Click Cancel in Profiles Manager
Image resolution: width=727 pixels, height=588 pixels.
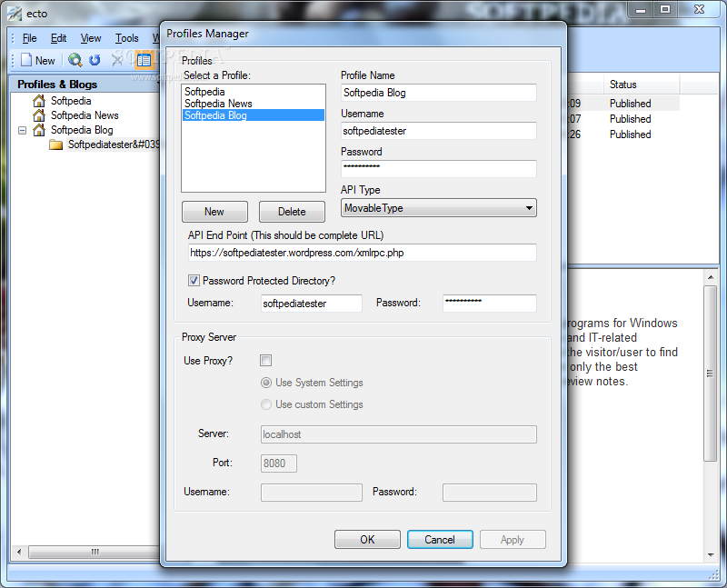coord(440,539)
